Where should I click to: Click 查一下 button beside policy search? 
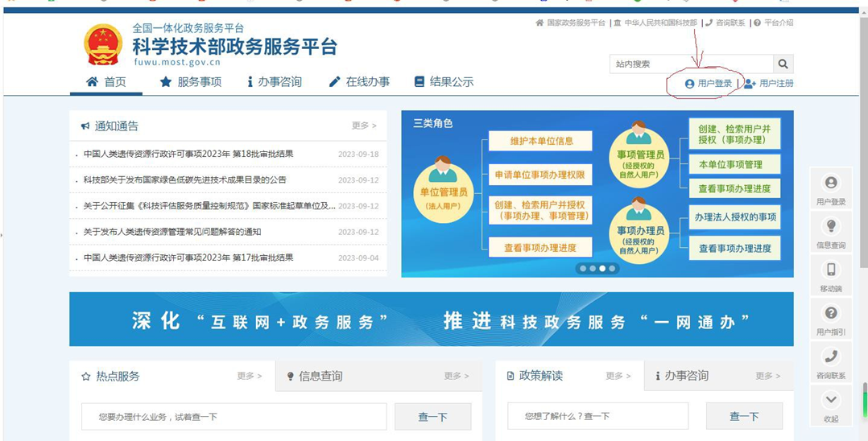pos(744,416)
